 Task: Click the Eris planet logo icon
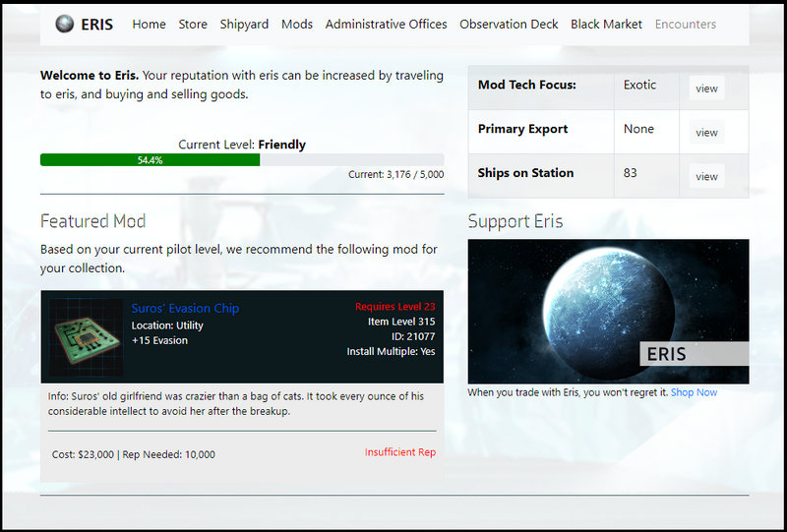[x=64, y=24]
